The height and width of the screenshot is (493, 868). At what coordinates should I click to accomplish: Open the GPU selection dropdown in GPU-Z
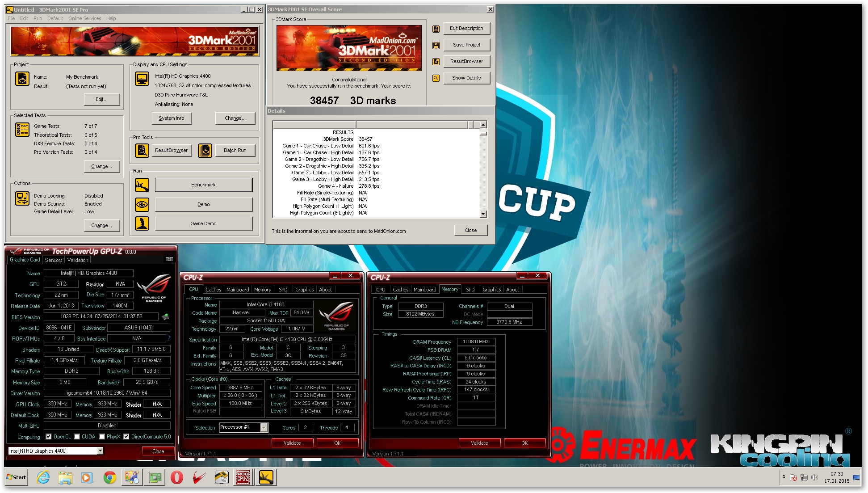point(100,451)
